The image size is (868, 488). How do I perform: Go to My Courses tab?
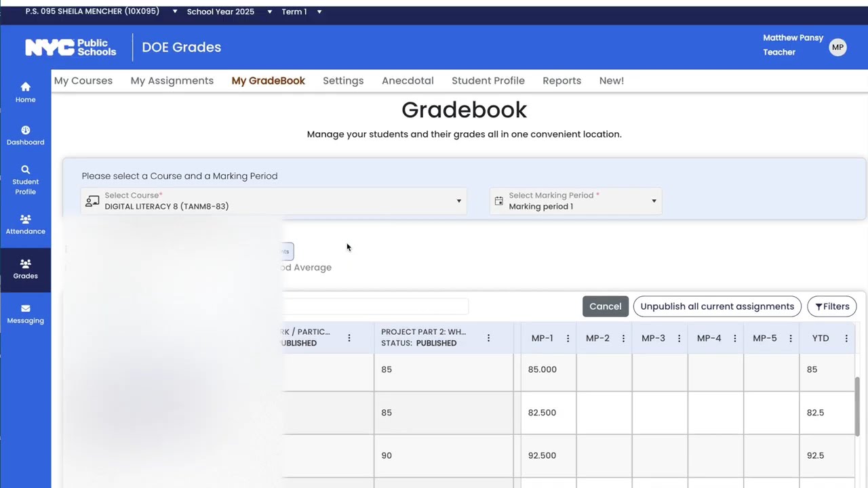83,81
